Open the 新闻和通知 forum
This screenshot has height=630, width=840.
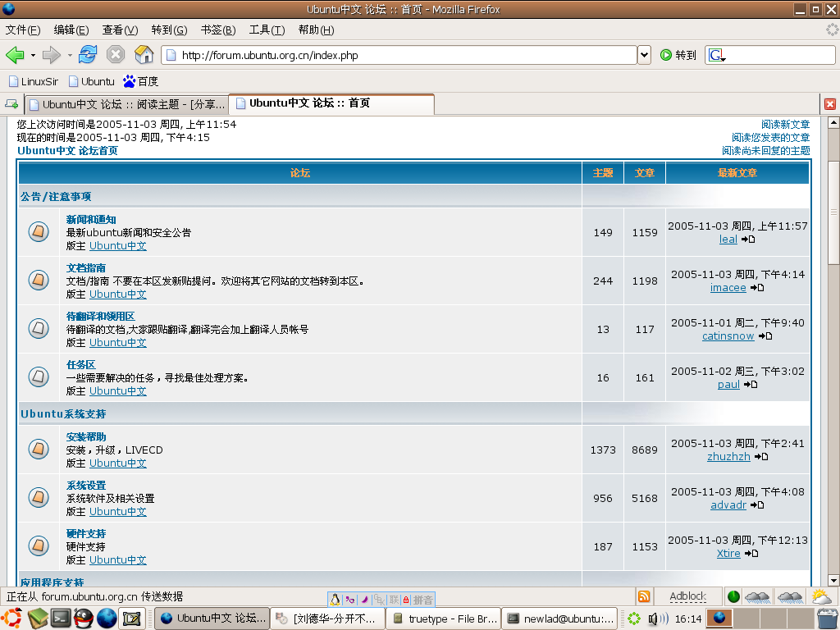[x=91, y=219]
